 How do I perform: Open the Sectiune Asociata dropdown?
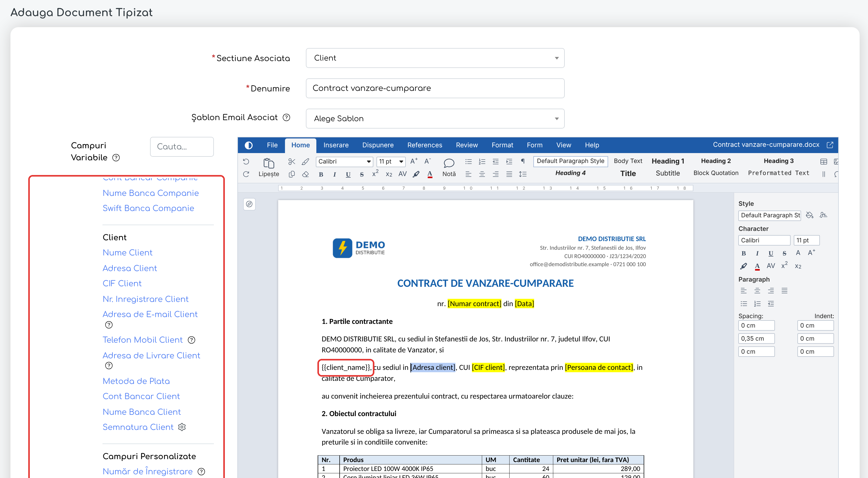(435, 58)
